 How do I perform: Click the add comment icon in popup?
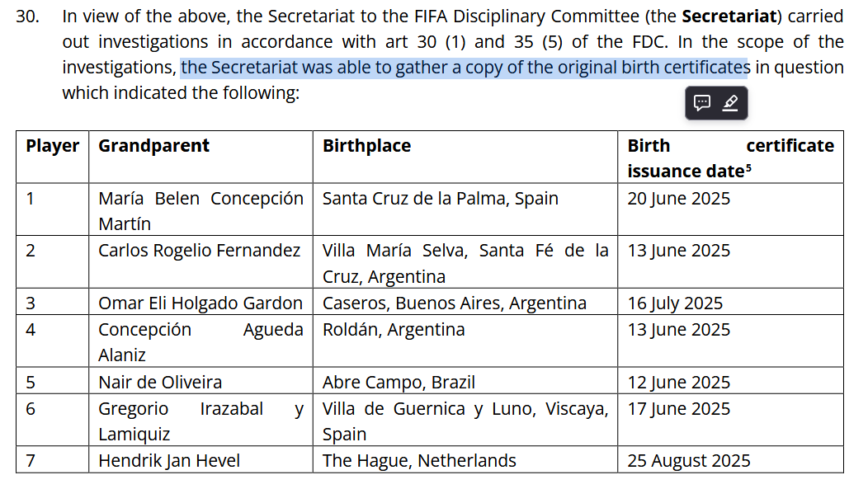[x=702, y=103]
